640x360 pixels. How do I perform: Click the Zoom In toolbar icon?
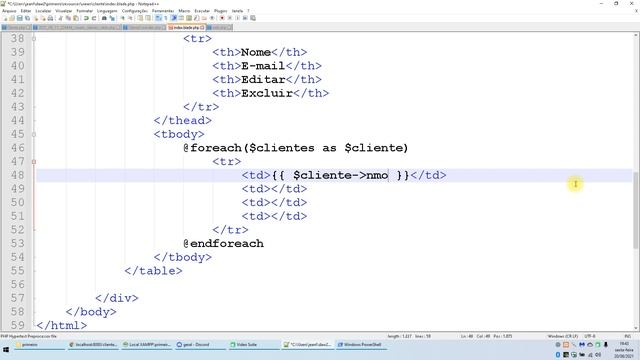[x=122, y=18]
